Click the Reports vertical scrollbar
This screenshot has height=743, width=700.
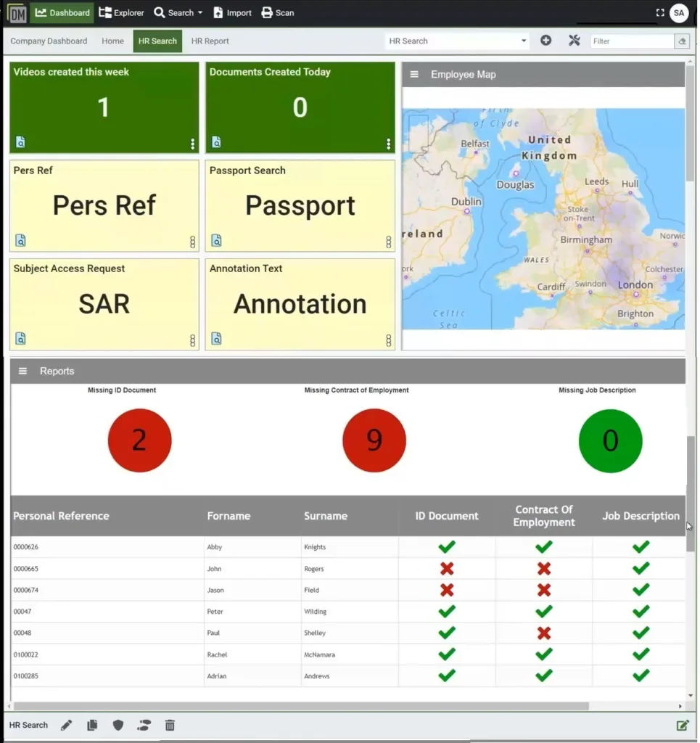(691, 493)
